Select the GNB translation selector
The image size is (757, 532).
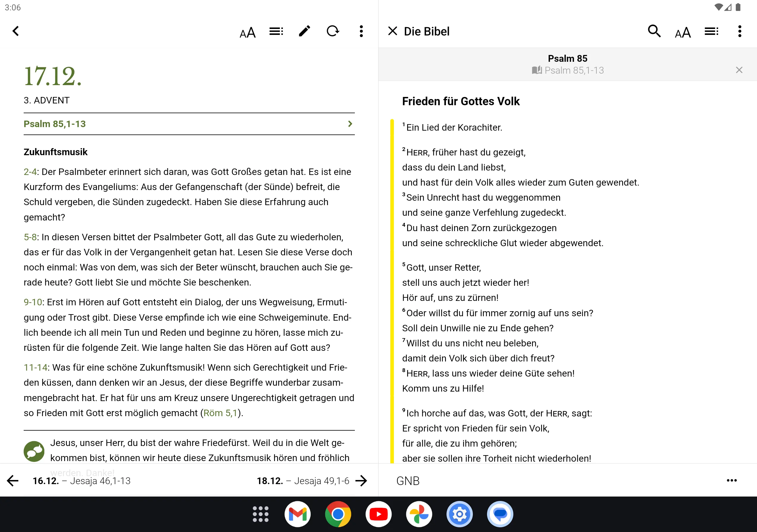point(408,481)
